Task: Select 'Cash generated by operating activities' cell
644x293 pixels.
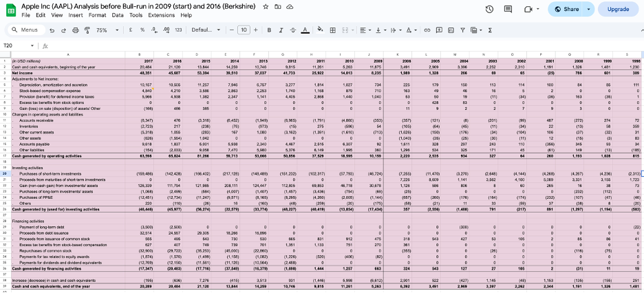Action: pyautogui.click(x=67, y=156)
